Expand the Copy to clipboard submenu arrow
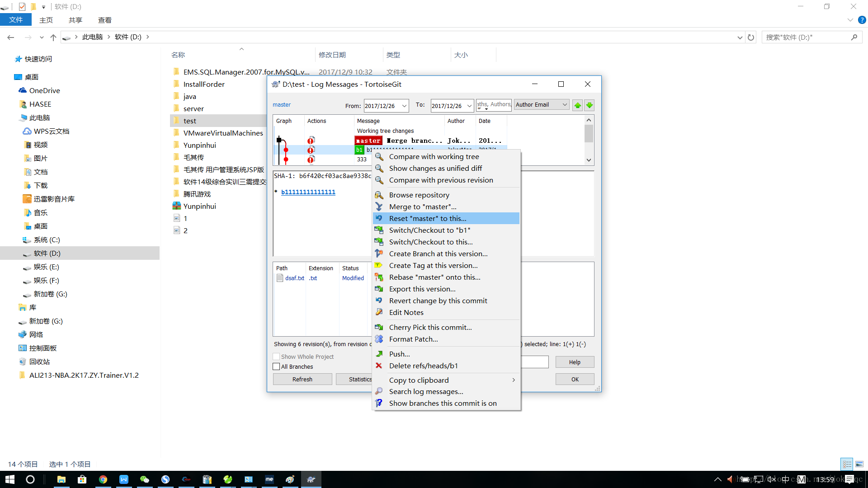 coord(514,380)
